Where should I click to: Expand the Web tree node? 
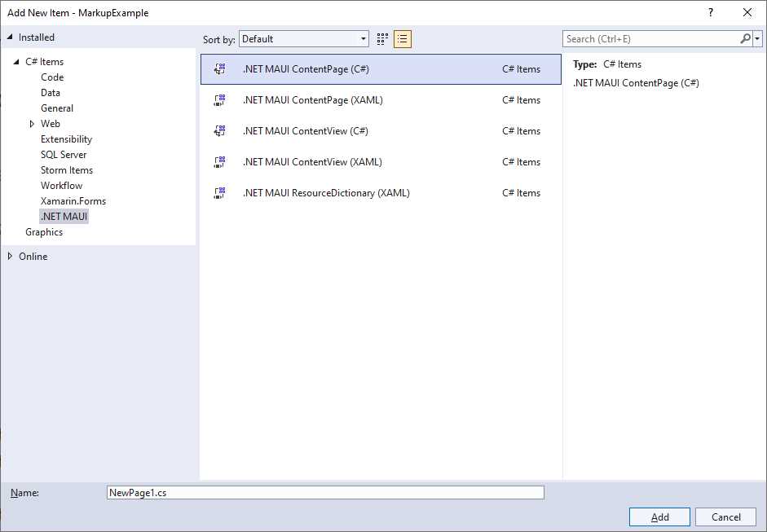32,123
